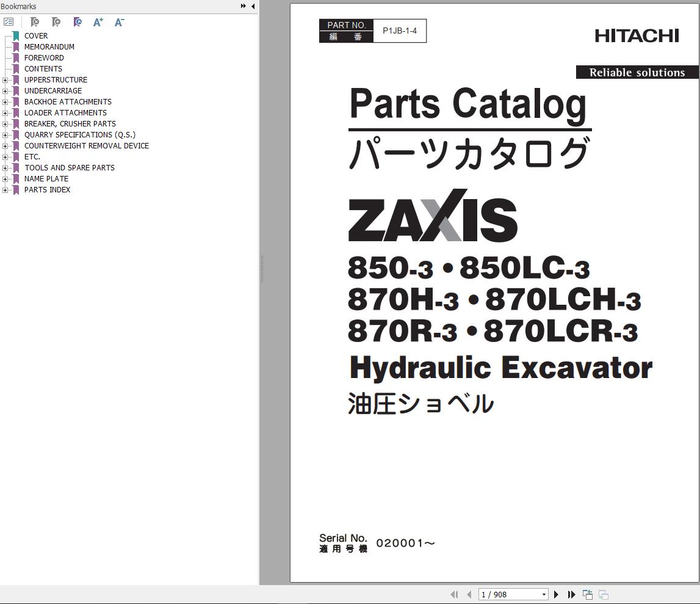Click the bookmark icon beside UPPERSTRUCTURE
Image resolution: width=700 pixels, height=604 pixels.
[x=16, y=79]
